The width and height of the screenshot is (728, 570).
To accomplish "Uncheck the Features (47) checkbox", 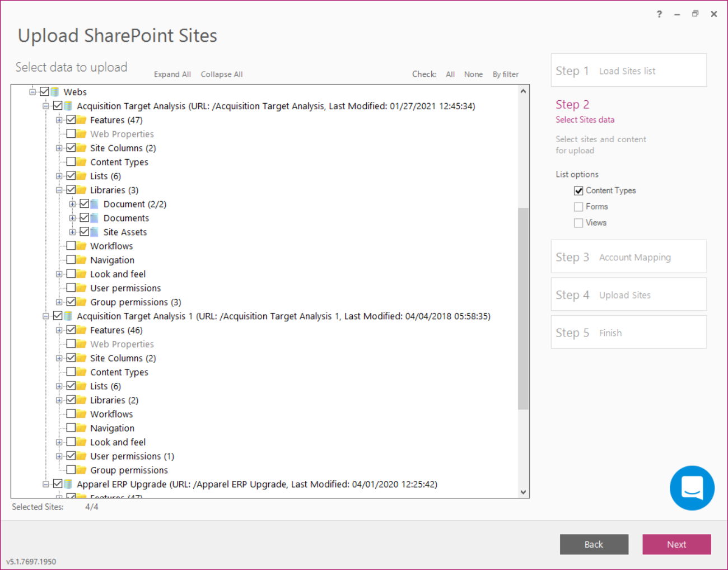I will [71, 119].
